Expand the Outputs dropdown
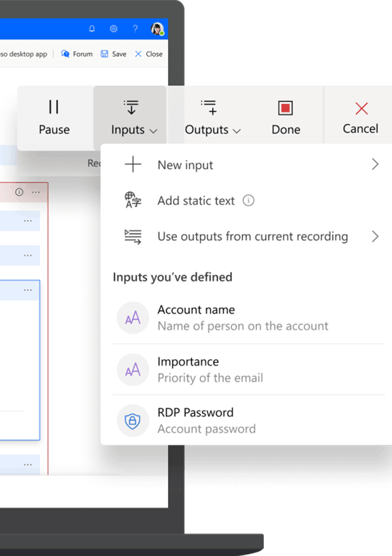Image resolution: width=392 pixels, height=556 pixels. (x=212, y=118)
